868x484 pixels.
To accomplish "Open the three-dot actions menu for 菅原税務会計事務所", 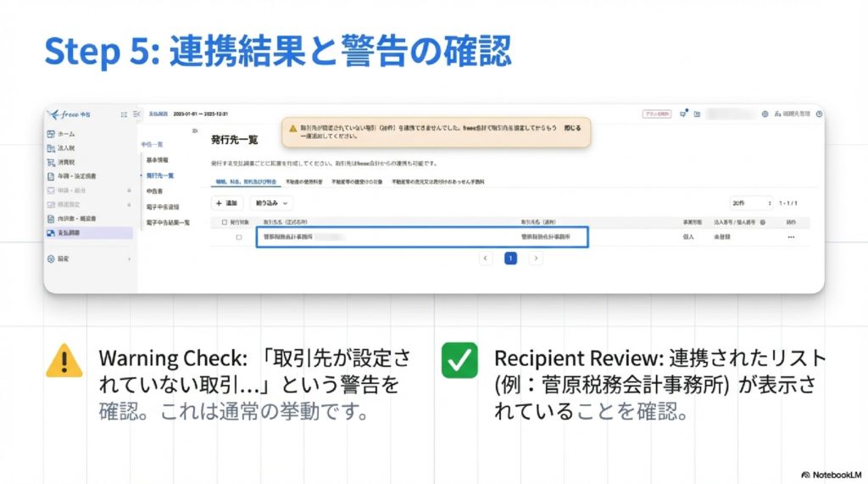I will pos(791,237).
